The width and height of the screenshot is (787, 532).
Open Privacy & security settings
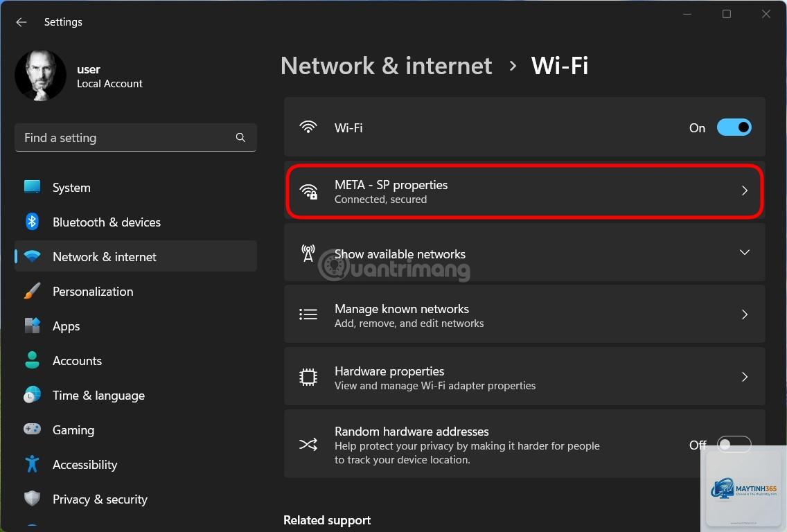136,499
